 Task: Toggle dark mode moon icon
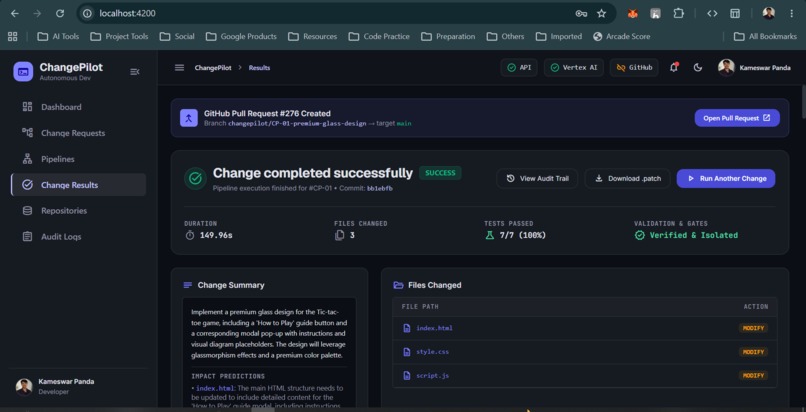pos(698,67)
